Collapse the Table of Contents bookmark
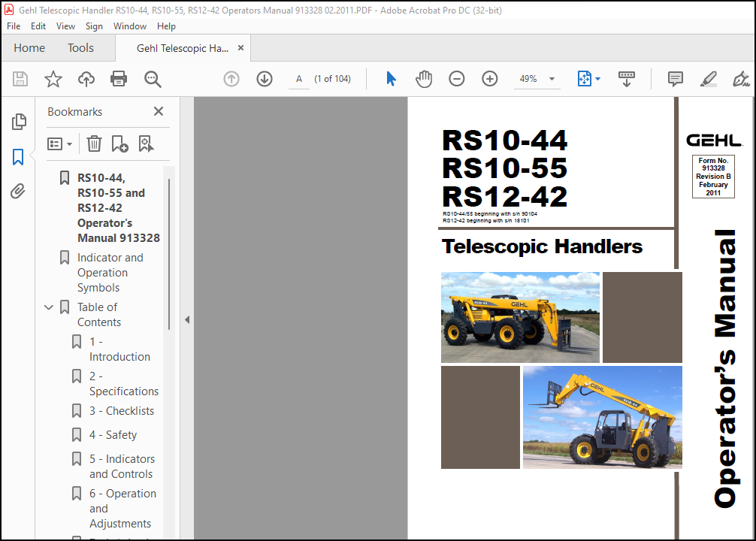Viewport: 756px width, 541px height. [49, 307]
